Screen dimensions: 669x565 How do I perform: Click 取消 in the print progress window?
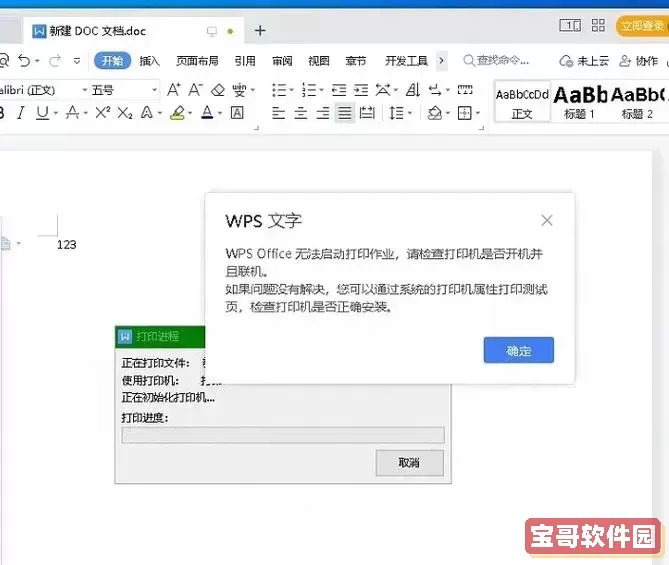point(408,463)
